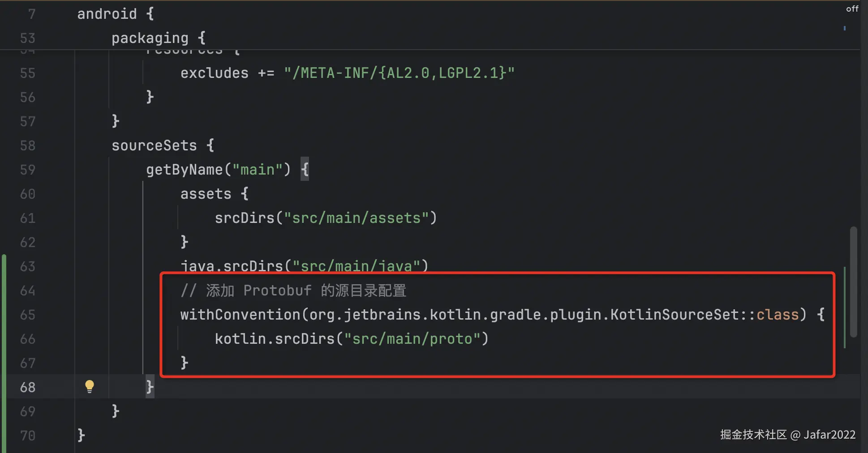Screen dimensions: 868x453
Task: Click the vertical scrollbar thumb on the right
Action: (854, 282)
